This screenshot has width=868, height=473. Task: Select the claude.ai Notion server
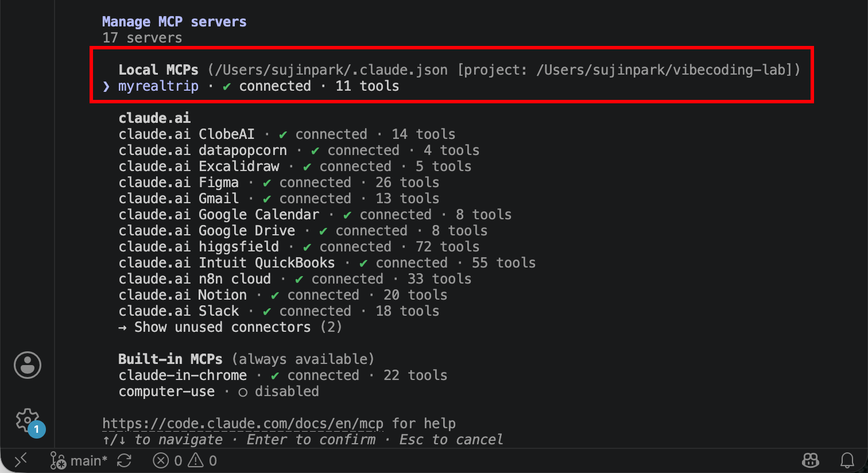pyautogui.click(x=283, y=295)
